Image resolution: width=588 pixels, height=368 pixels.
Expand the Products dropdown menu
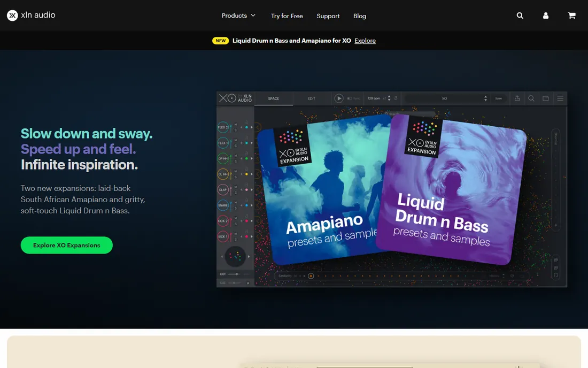(x=238, y=16)
